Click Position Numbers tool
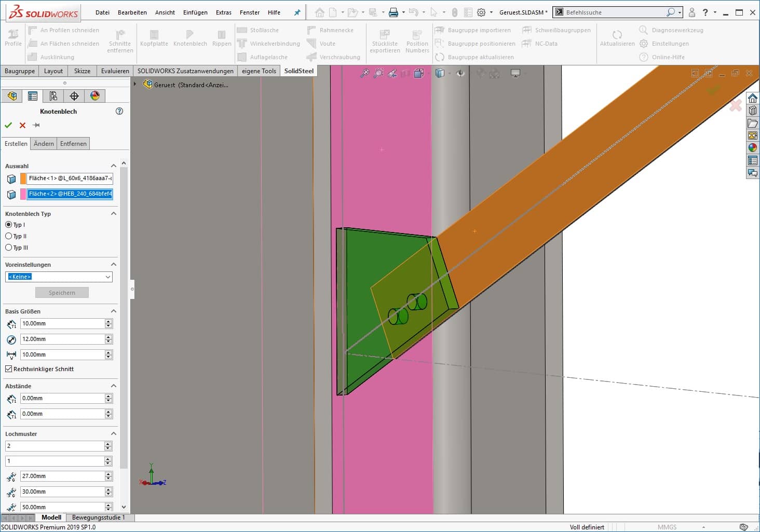The width and height of the screenshot is (760, 532). pos(417,41)
